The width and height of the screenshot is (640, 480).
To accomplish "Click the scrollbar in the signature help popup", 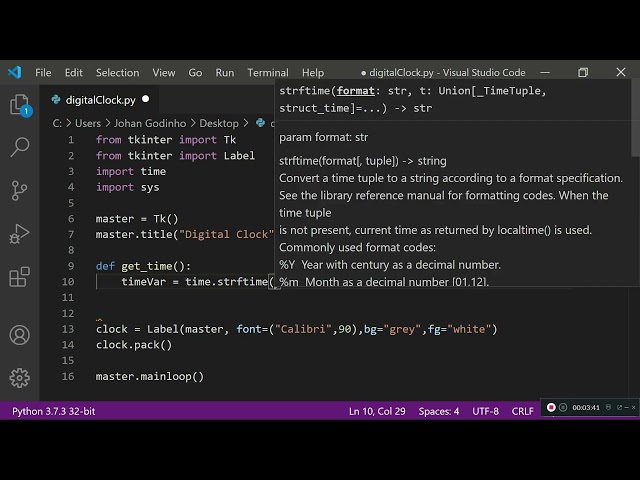I will coord(635,118).
